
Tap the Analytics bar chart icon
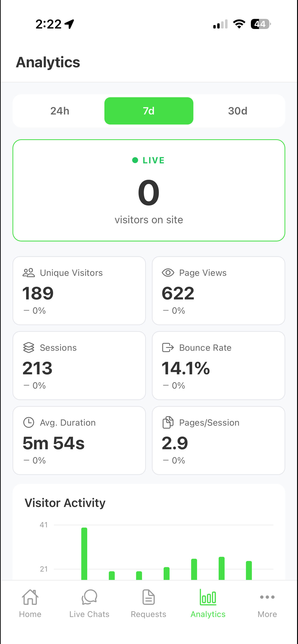pyautogui.click(x=208, y=597)
